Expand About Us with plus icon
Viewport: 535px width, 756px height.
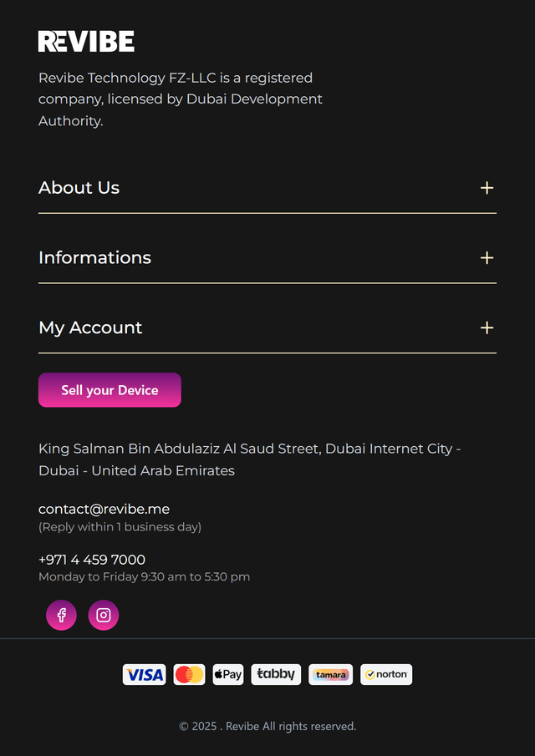tap(487, 188)
